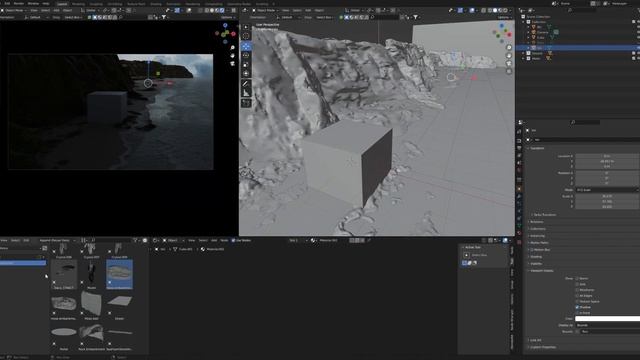Click pan hand icon in right viewport
This screenshot has width=640, height=360.
[x=509, y=56]
